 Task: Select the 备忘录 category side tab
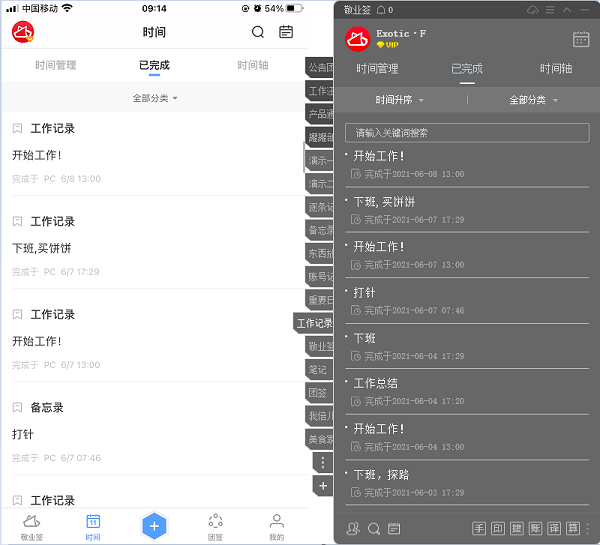[320, 230]
